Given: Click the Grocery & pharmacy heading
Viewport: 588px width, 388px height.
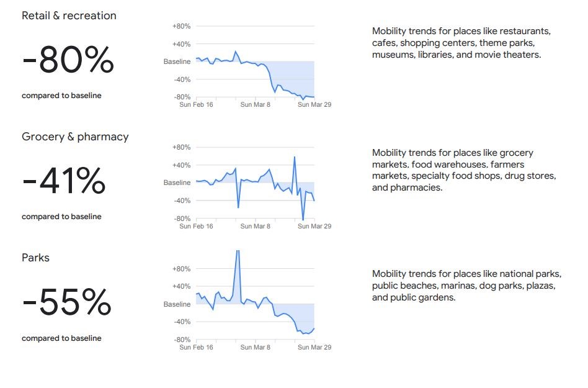Looking at the screenshot, I should (75, 137).
